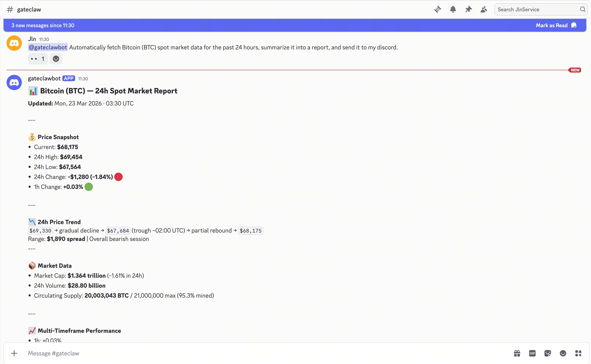Open the sticker picker icon

548,353
